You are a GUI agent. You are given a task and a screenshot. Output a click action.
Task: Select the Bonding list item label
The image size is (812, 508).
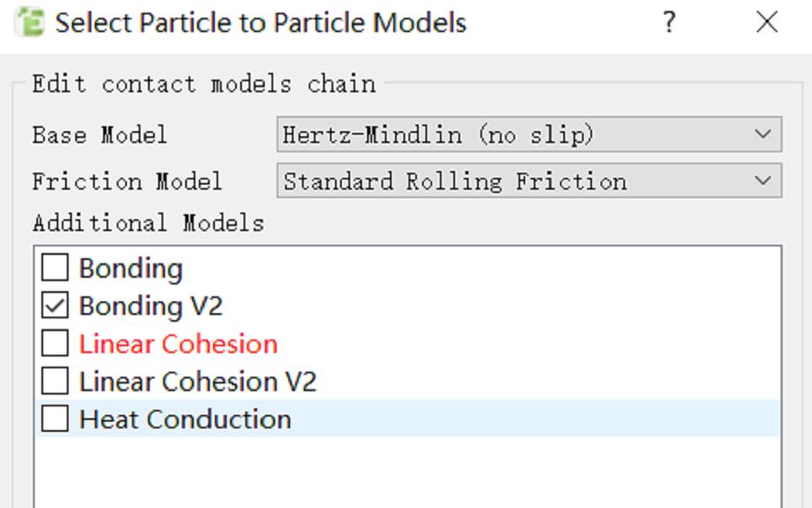click(x=130, y=268)
